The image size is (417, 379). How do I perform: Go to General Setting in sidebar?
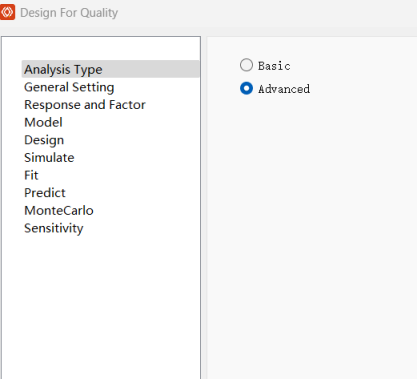coord(69,87)
